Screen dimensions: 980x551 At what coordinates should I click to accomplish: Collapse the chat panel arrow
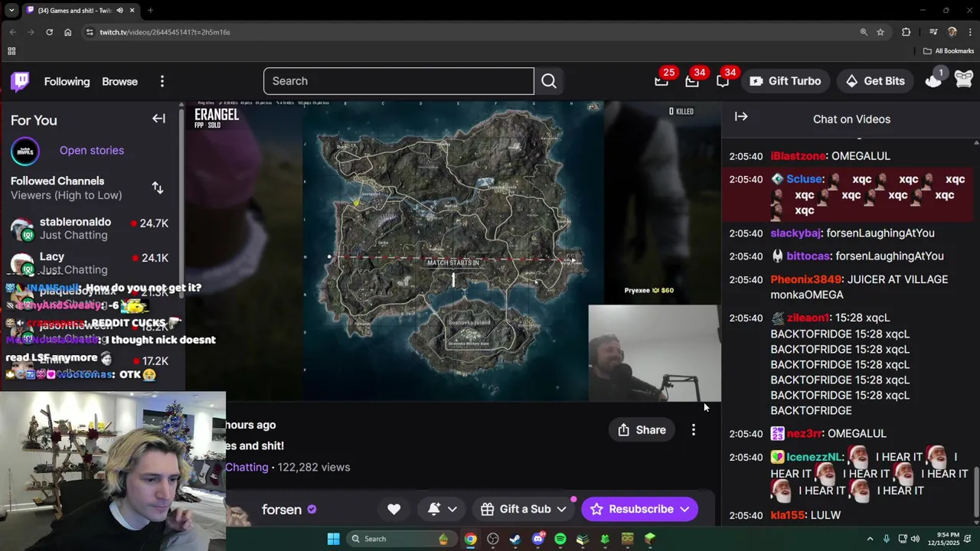pyautogui.click(x=741, y=116)
